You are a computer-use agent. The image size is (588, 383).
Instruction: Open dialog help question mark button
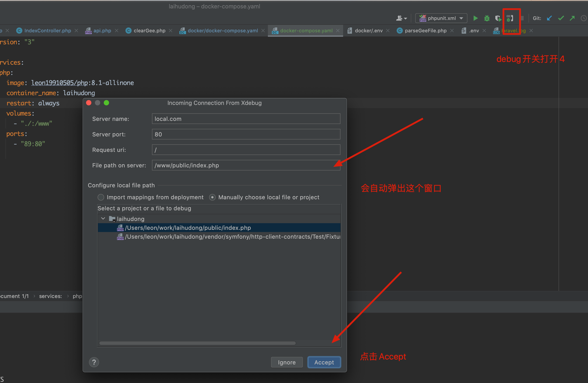[94, 362]
